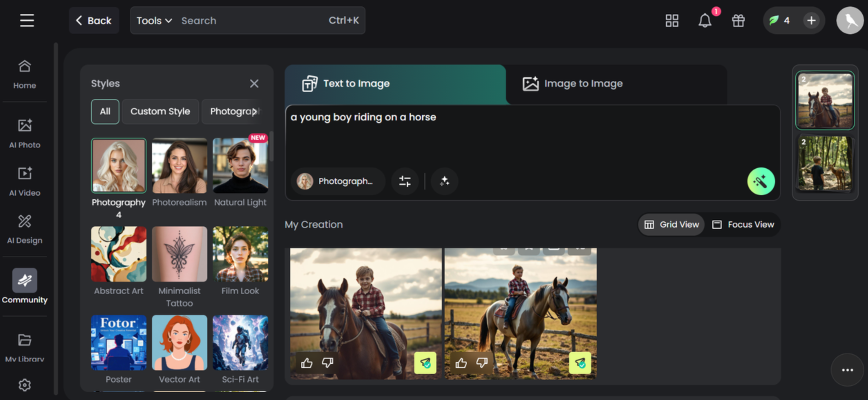This screenshot has height=400, width=868.
Task: Open the Tools dropdown
Action: click(x=154, y=21)
